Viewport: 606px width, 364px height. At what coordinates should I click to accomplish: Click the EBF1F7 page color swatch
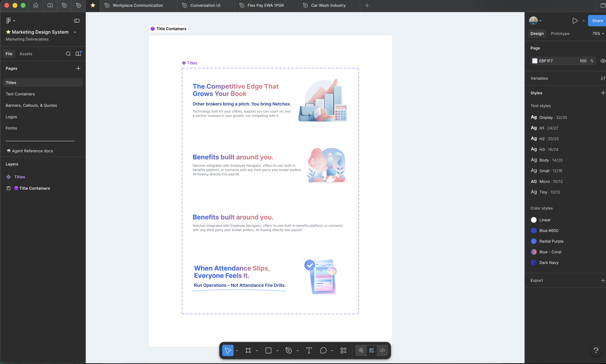tap(534, 61)
